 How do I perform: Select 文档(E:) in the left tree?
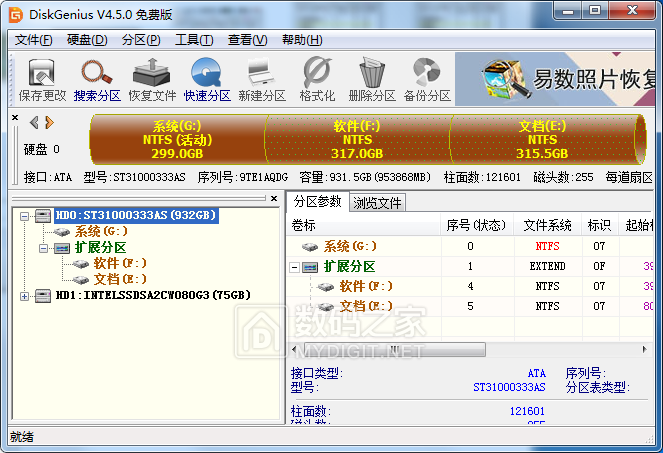(x=119, y=279)
